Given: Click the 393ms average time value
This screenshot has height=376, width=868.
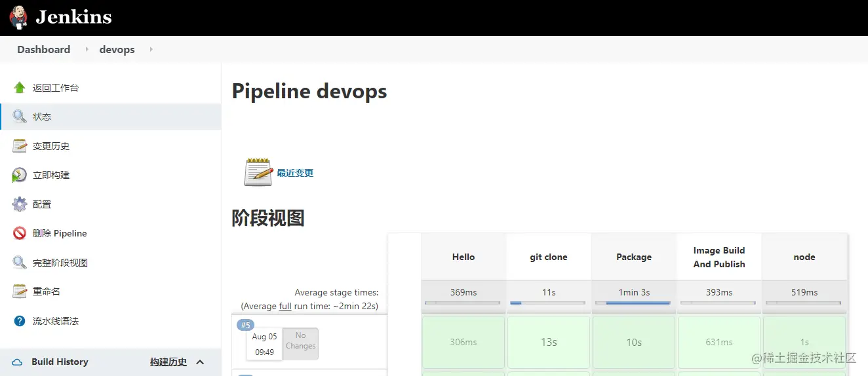Looking at the screenshot, I should [719, 292].
